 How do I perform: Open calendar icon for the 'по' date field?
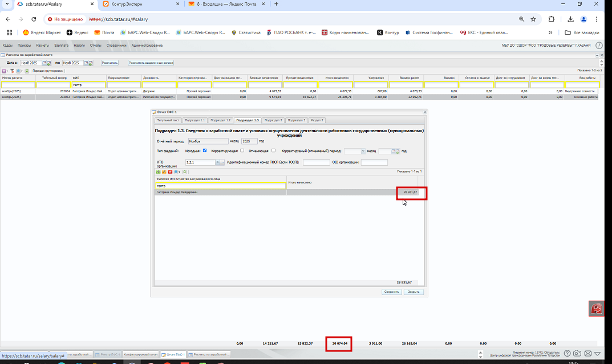click(x=86, y=63)
